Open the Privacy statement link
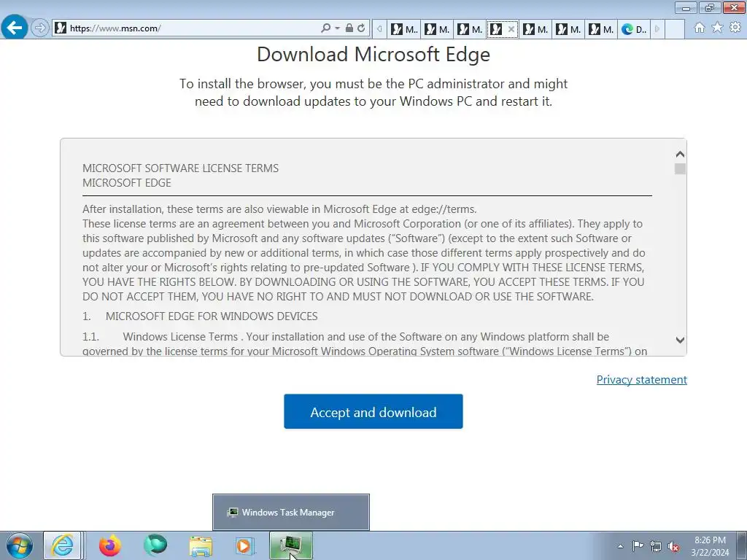Viewport: 747px width, 560px height. tap(642, 379)
